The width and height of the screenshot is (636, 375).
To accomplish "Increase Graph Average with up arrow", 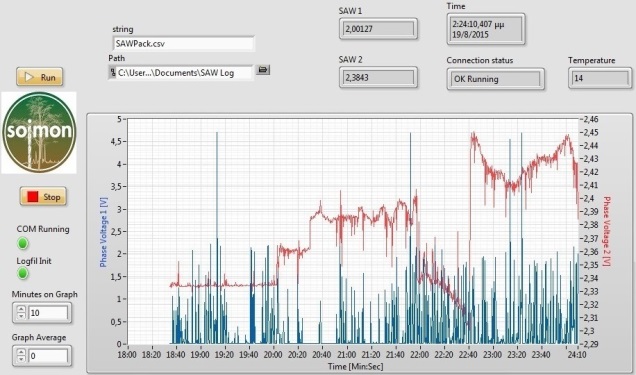I will 21,353.
